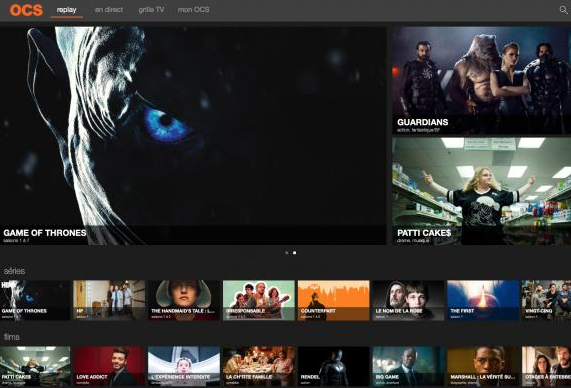
Task: Open the films section heading
Action: click(x=12, y=337)
